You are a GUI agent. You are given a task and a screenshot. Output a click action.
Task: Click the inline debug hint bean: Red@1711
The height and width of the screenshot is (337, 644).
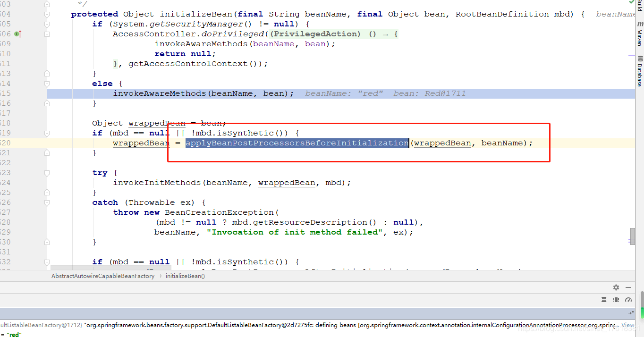click(x=430, y=93)
